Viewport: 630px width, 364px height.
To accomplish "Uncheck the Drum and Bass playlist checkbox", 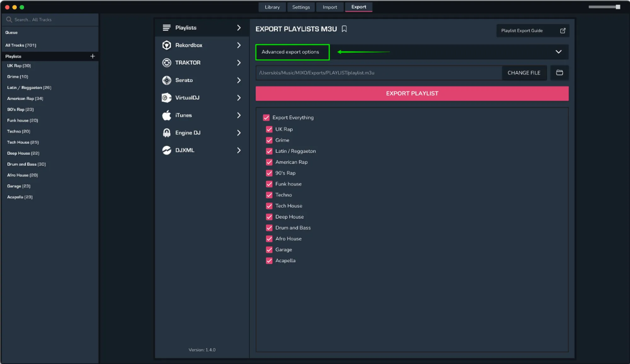I will pos(269,228).
